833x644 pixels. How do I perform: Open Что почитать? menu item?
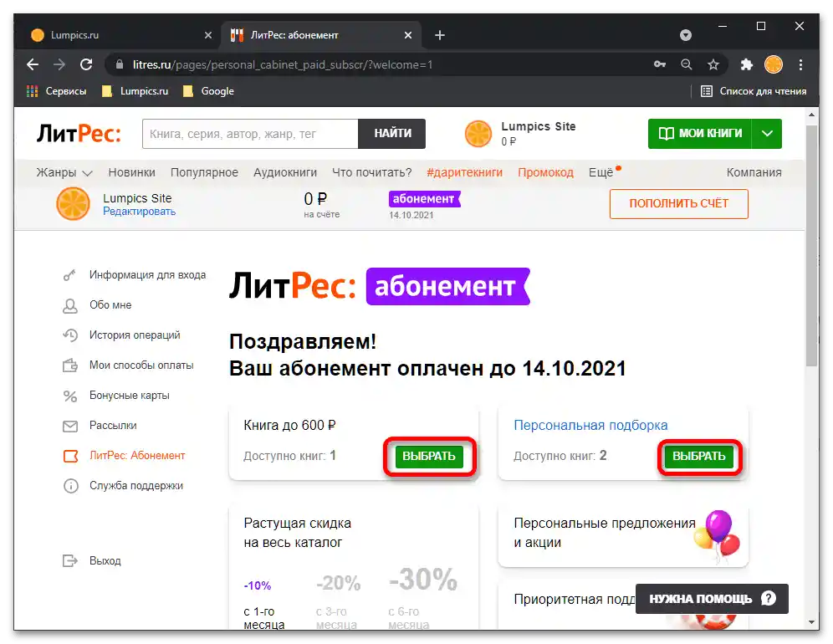(372, 172)
